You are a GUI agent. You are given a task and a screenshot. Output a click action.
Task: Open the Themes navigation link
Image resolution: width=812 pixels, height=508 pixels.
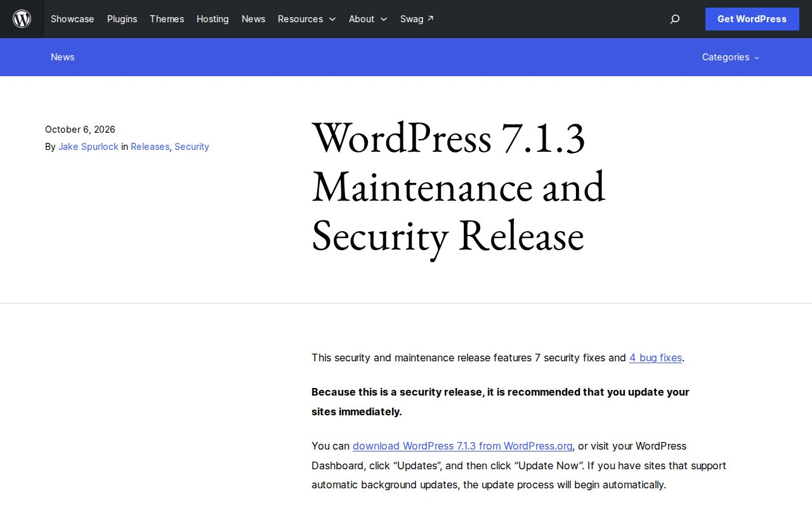[167, 19]
